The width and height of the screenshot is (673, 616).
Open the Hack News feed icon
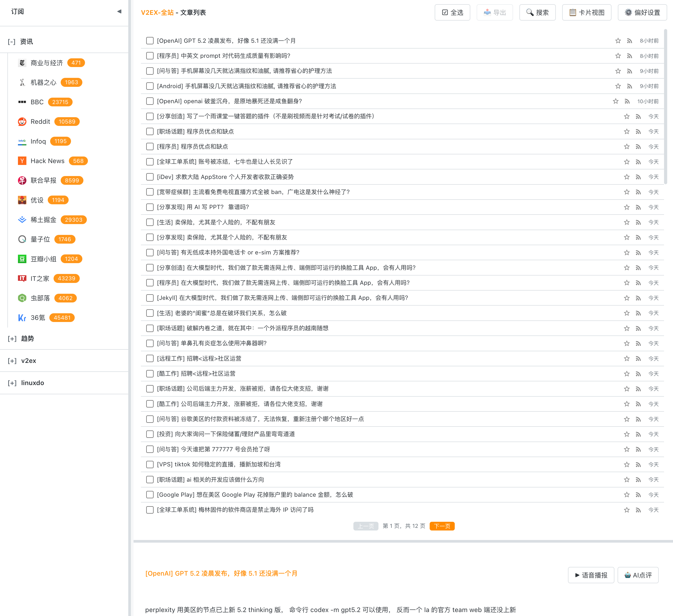(22, 161)
